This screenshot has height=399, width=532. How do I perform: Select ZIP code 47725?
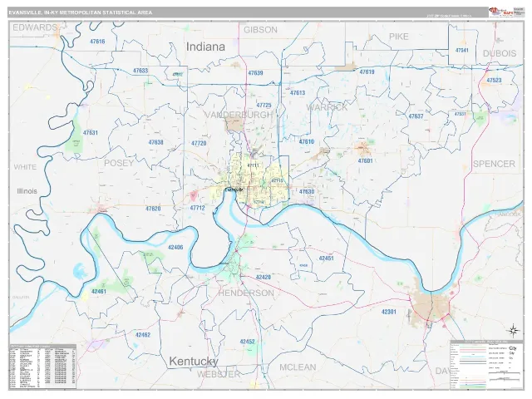click(x=264, y=106)
